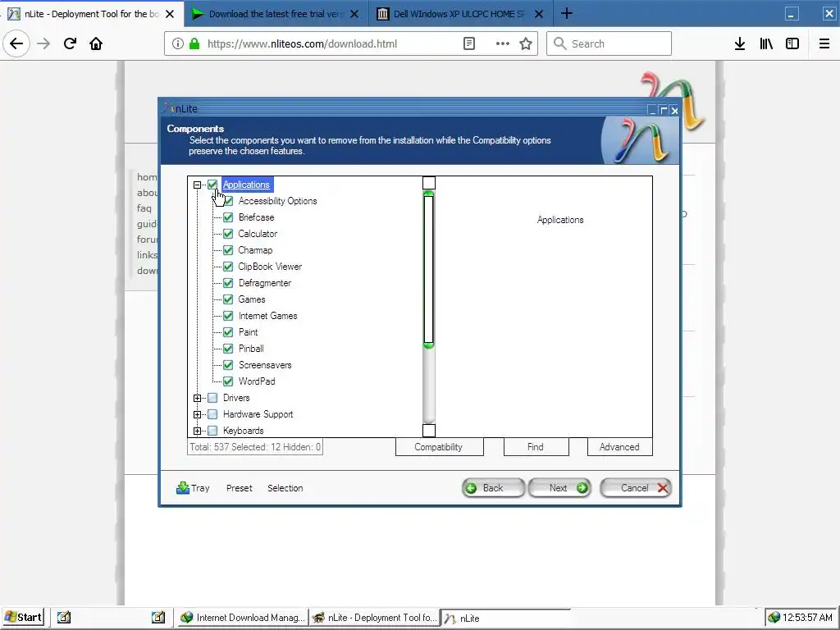Uncheck the Screensavers checkbox
The width and height of the screenshot is (840, 630).
[x=228, y=365]
